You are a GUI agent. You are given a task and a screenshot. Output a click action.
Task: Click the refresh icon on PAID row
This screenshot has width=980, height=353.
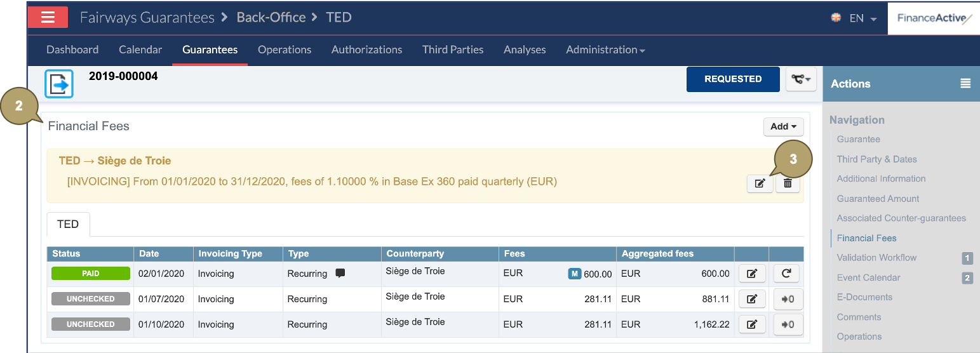pyautogui.click(x=786, y=274)
